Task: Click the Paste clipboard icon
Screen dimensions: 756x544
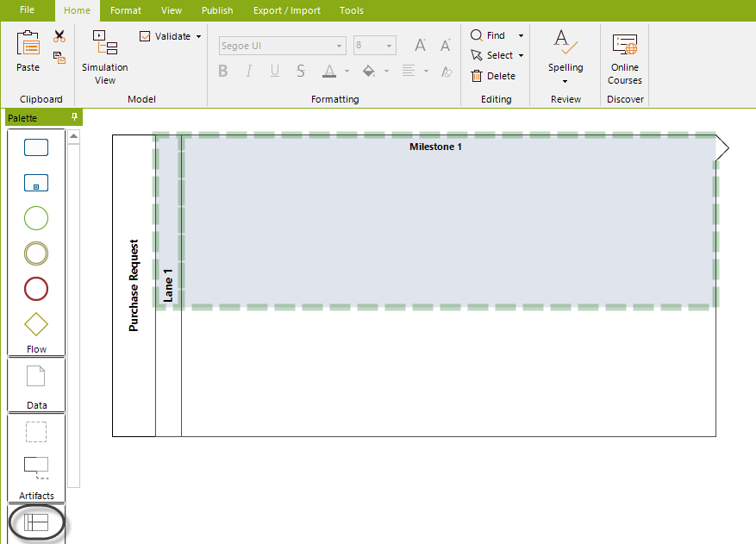Action: click(28, 43)
